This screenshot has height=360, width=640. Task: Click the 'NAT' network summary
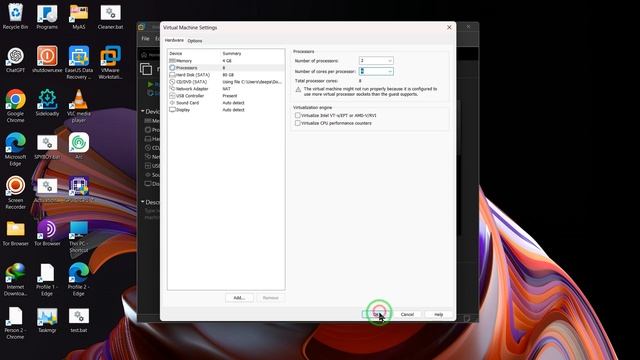(227, 89)
